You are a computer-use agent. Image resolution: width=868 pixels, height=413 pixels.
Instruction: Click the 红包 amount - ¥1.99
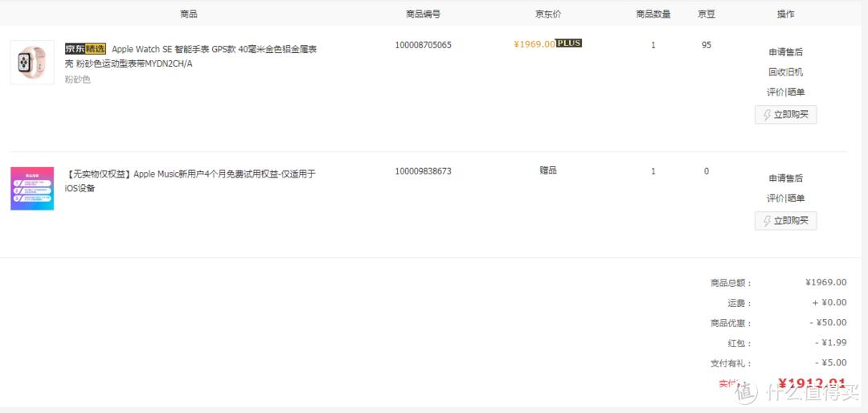point(830,342)
